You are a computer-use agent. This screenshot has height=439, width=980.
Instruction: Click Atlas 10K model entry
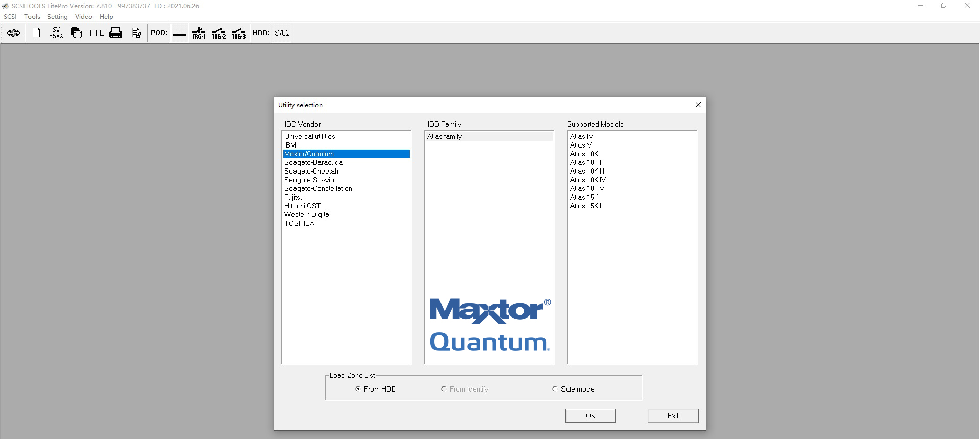[632, 154]
